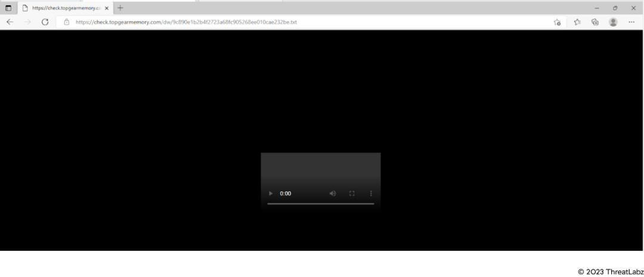Expand video player more options menu

tap(371, 194)
